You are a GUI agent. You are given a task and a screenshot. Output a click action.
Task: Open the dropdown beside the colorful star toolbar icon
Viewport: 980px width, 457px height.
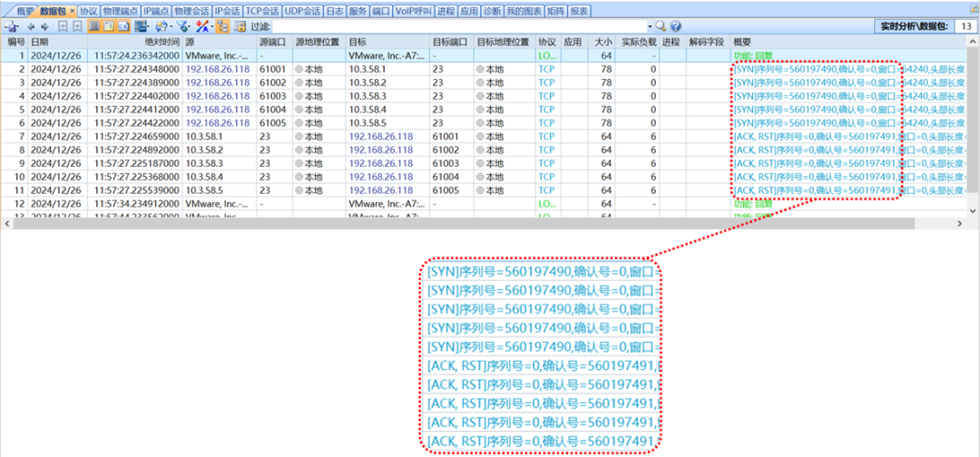tap(211, 26)
